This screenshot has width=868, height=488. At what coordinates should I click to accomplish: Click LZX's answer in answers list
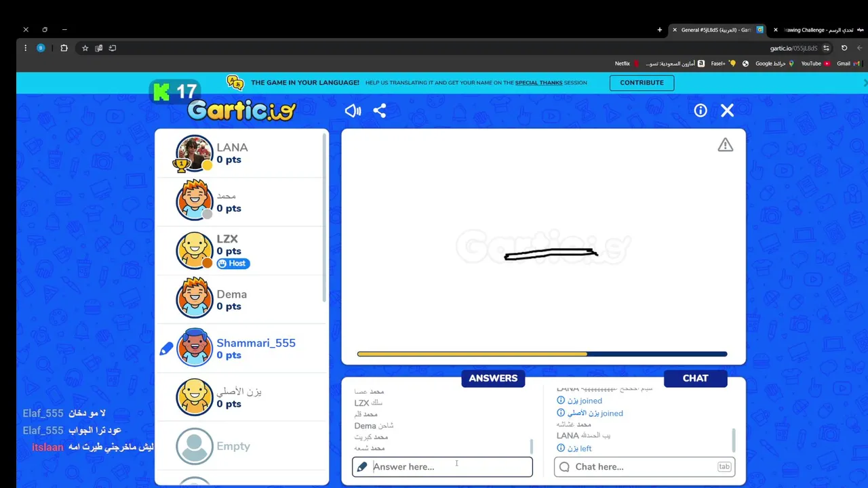pyautogui.click(x=368, y=403)
